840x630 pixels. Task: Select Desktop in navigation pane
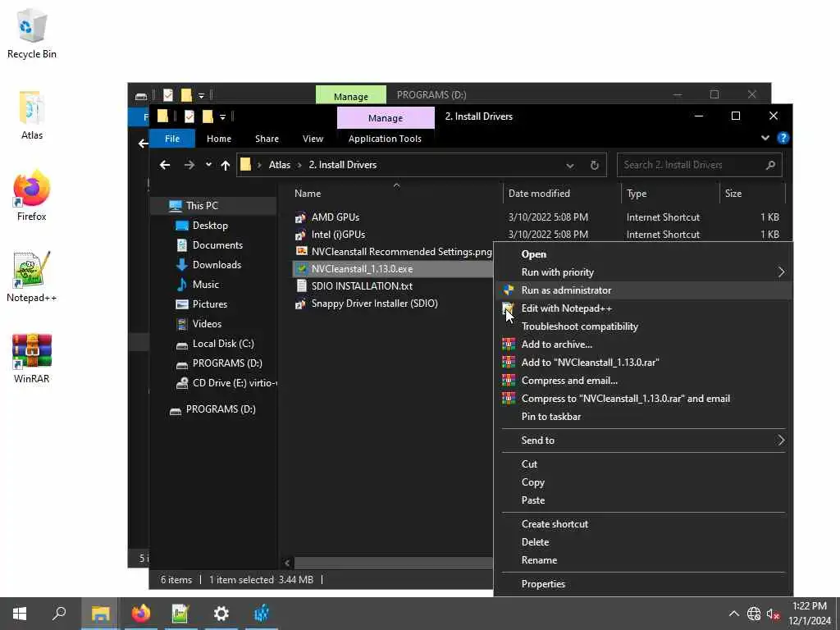pyautogui.click(x=210, y=226)
